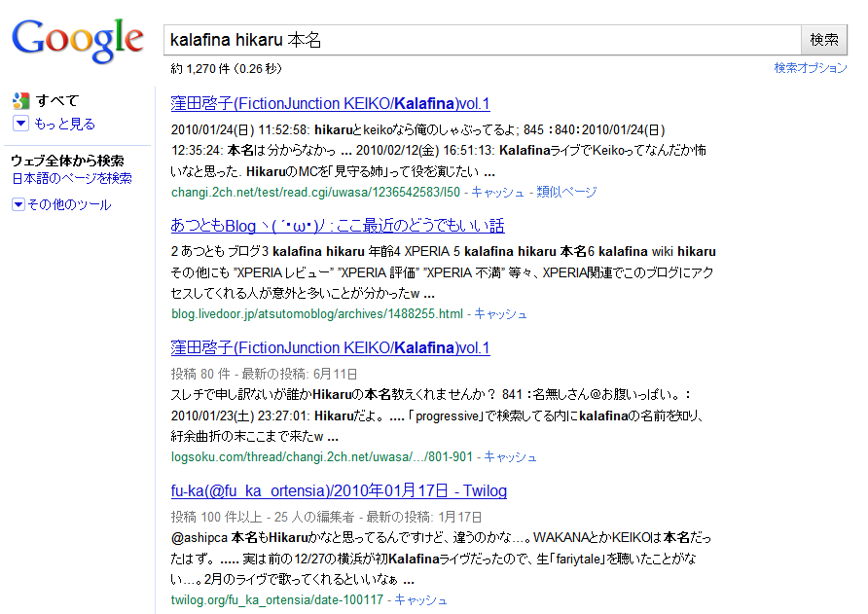Open キャッシュ link for logsoku.com result
The image size is (868, 614).
[x=511, y=456]
